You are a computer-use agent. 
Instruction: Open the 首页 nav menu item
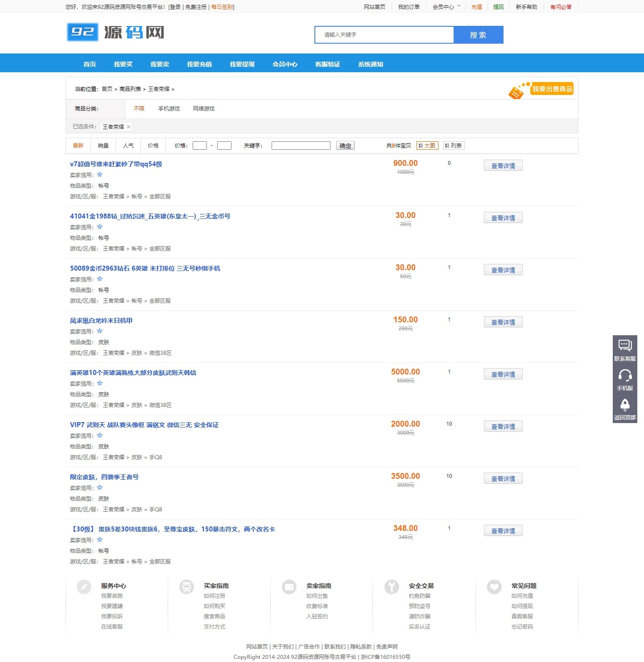90,64
